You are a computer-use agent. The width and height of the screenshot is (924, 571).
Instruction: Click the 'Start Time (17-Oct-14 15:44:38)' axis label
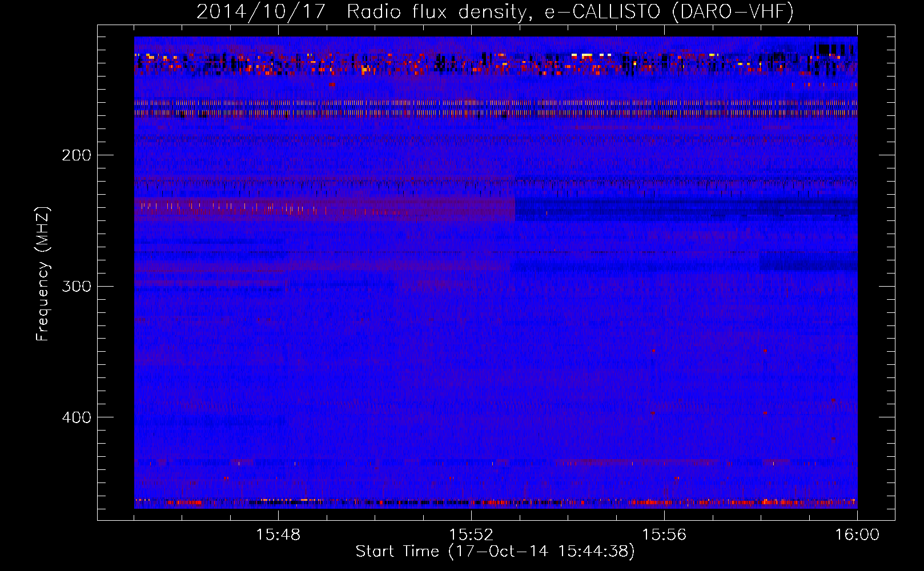tap(495, 552)
